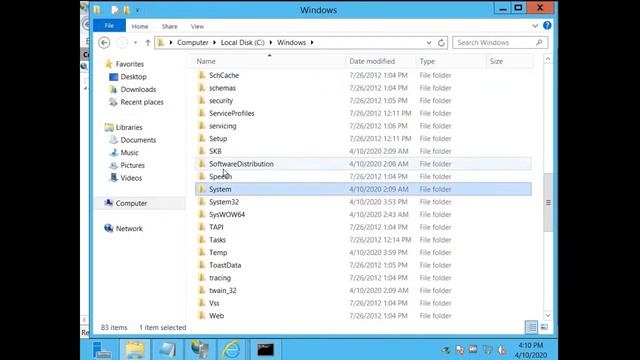
Task: Click Downloads icon in navigation pane
Action: [x=113, y=89]
